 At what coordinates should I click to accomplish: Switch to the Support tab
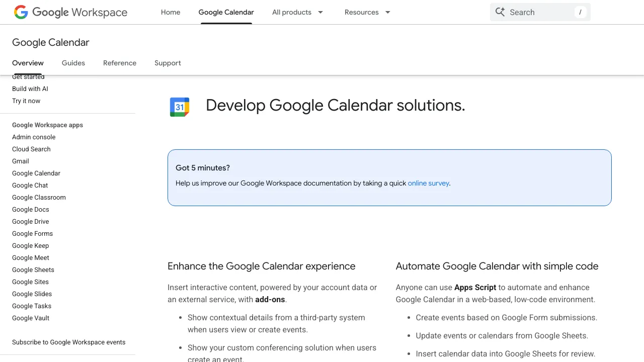click(x=168, y=63)
